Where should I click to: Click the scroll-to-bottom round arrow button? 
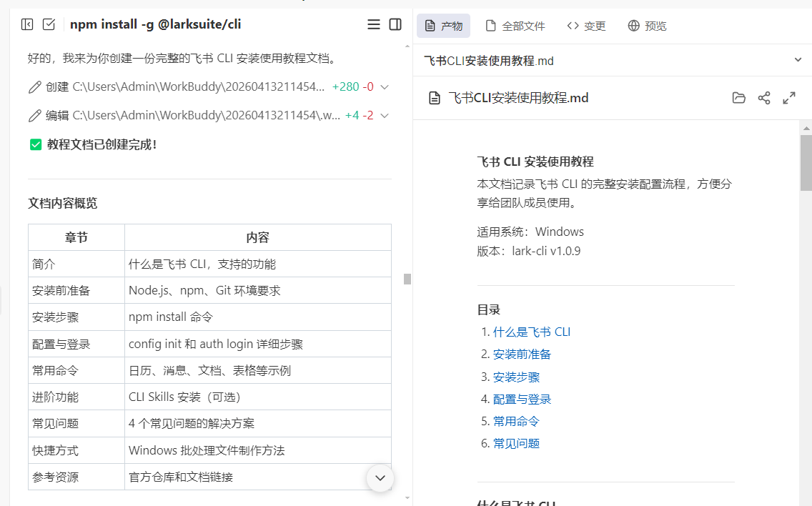380,477
